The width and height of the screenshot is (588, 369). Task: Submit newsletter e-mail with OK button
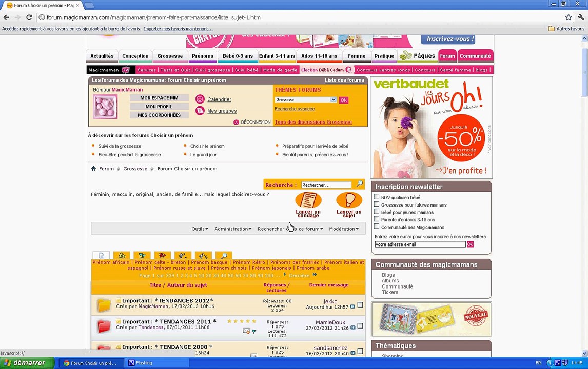pyautogui.click(x=470, y=244)
